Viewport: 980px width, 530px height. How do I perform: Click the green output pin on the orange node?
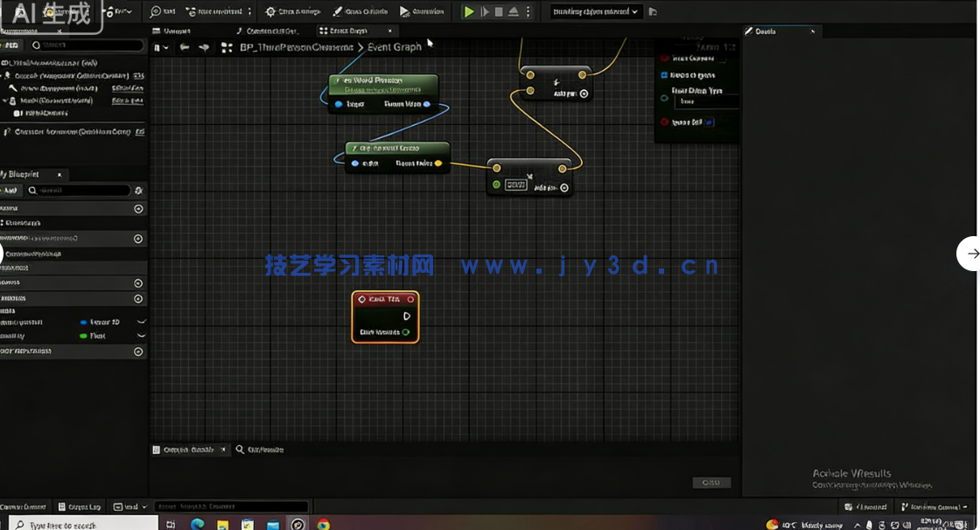click(x=407, y=332)
